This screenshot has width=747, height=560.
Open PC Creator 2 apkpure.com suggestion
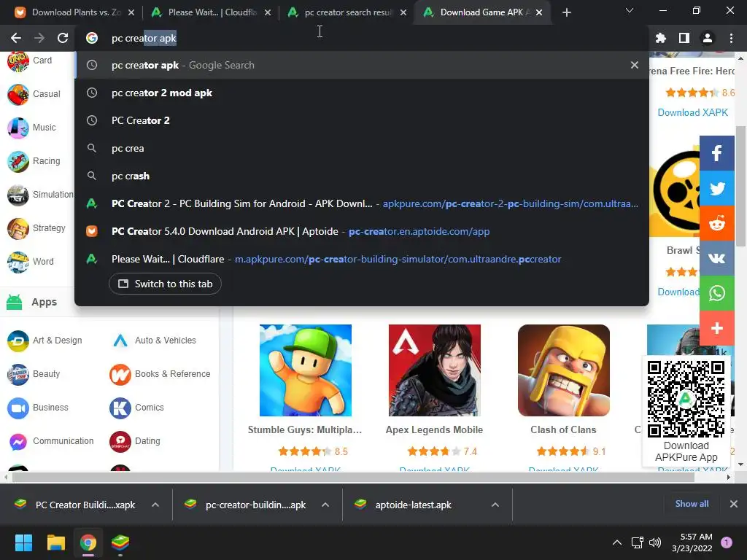tap(362, 203)
